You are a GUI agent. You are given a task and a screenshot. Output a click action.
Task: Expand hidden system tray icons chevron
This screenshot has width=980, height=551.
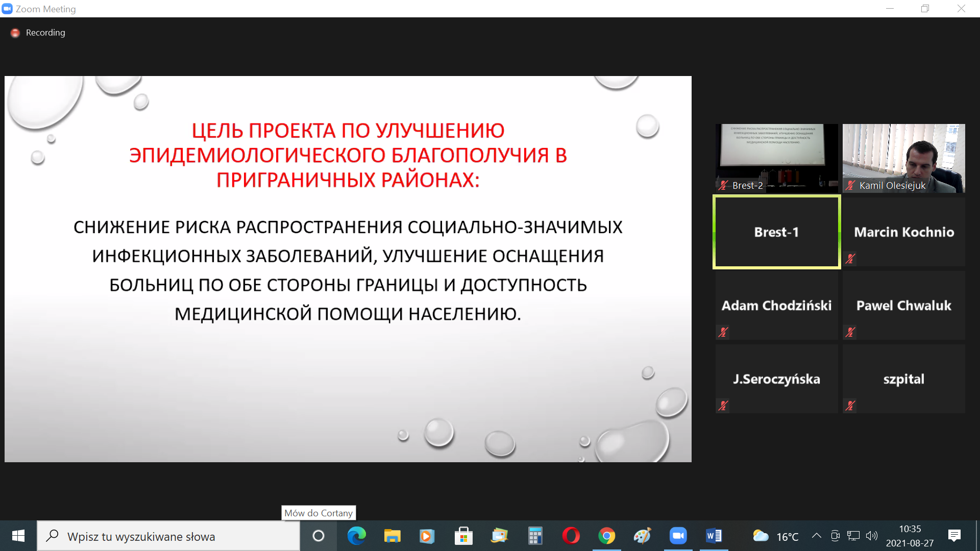tap(816, 536)
